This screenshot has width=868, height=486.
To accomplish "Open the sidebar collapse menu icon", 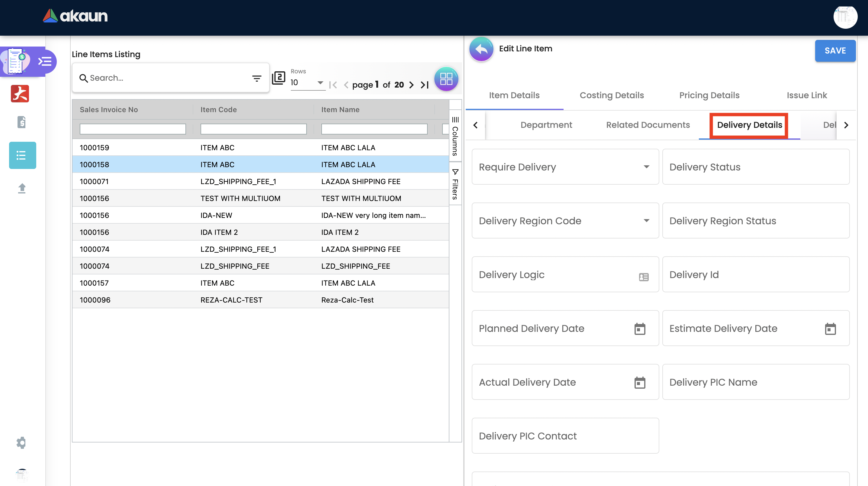I will point(45,61).
